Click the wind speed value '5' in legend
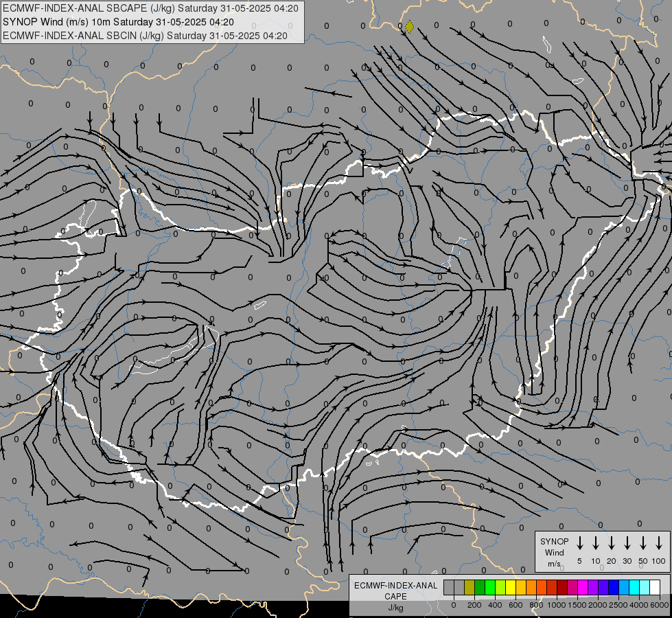The width and height of the screenshot is (672, 618). [579, 561]
